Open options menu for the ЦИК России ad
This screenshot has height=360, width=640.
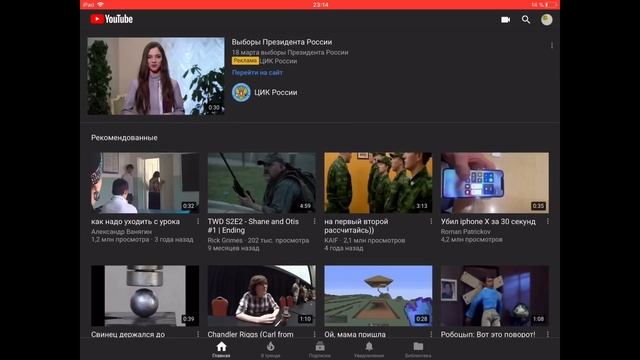tap(552, 45)
